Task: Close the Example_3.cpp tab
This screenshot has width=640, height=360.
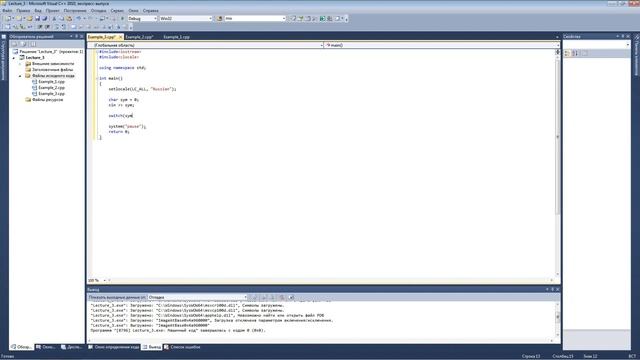Action: tap(120, 37)
